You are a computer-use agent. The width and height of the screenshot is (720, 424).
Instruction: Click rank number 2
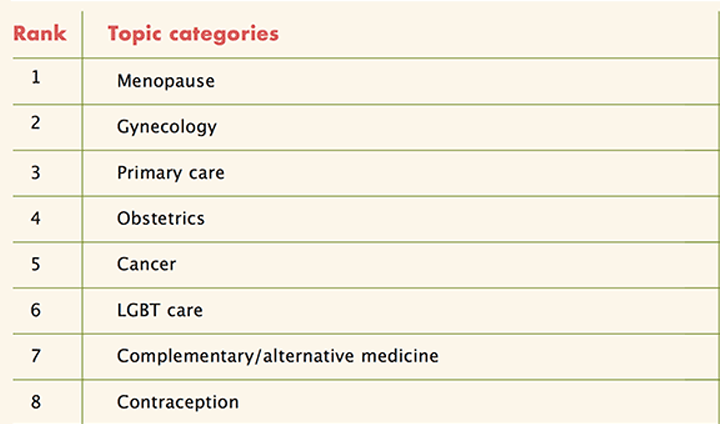tap(36, 123)
